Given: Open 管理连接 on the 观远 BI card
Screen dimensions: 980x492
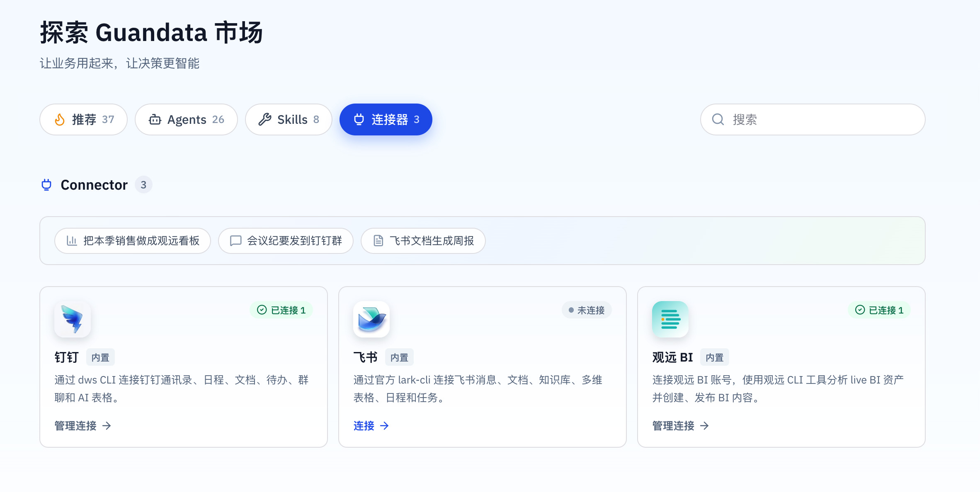Looking at the screenshot, I should [681, 426].
